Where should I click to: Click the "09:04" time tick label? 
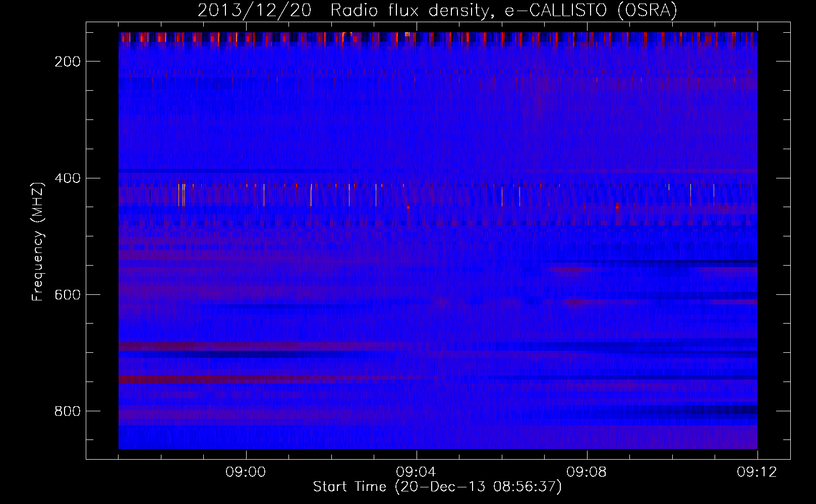point(416,472)
